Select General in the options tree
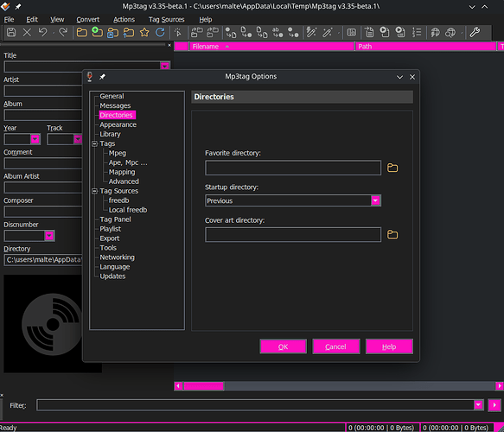This screenshot has height=432, width=504. [112, 96]
